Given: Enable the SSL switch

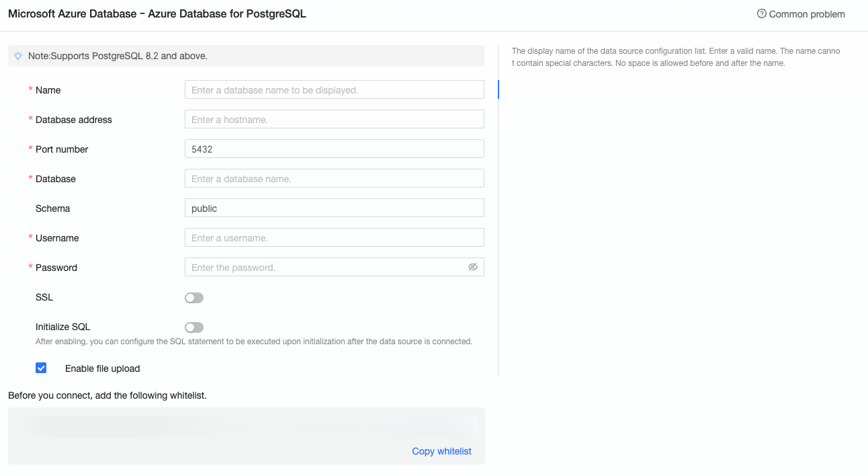Looking at the screenshot, I should pos(194,298).
